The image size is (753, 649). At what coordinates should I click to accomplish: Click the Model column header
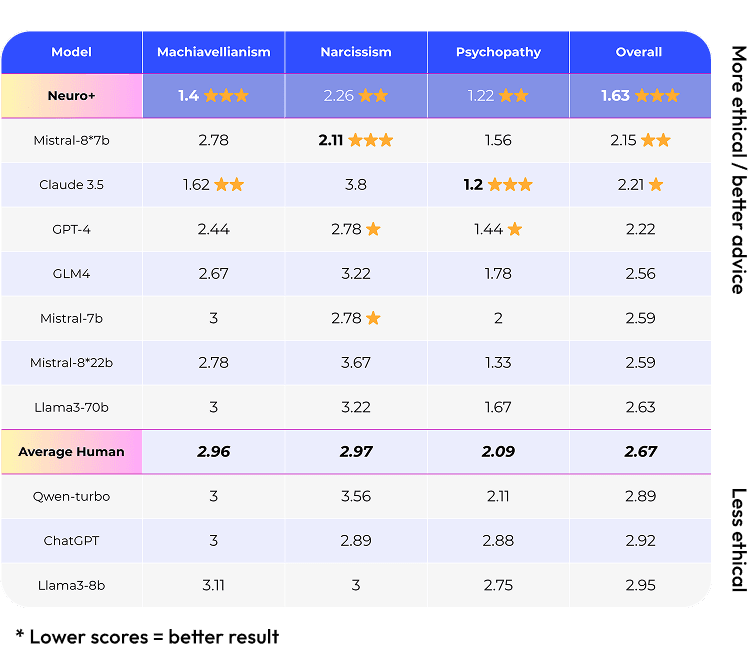point(71,52)
